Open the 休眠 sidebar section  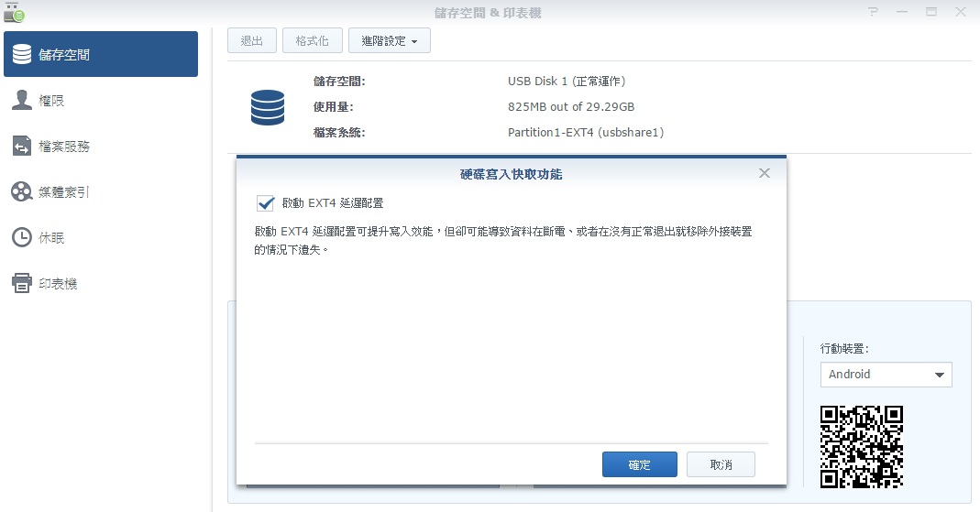101,237
